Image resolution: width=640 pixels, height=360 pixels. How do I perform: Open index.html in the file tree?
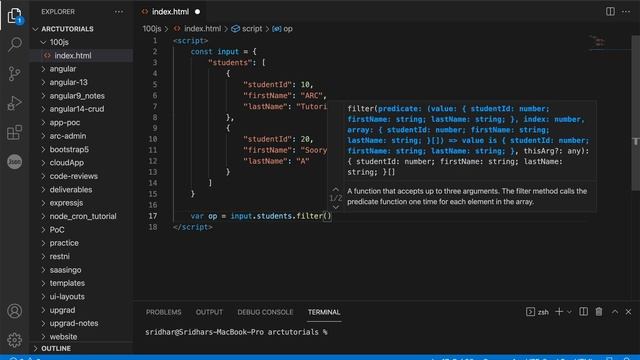pos(82,56)
